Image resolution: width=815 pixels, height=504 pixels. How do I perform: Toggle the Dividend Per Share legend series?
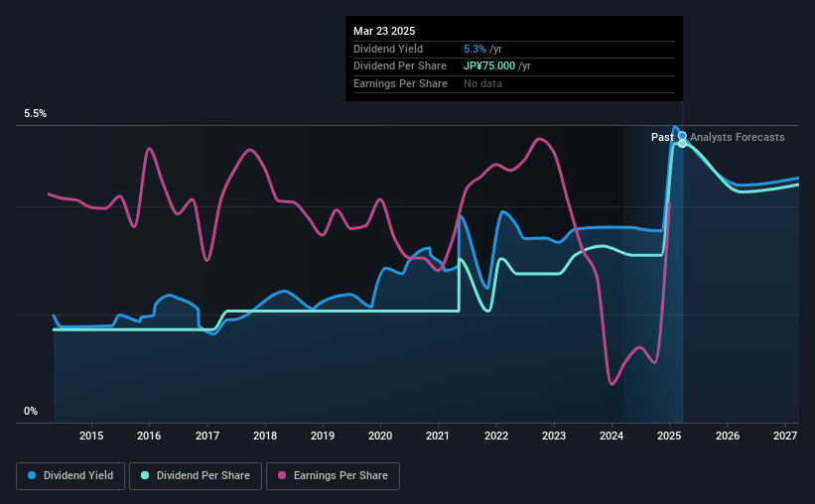tap(196, 476)
